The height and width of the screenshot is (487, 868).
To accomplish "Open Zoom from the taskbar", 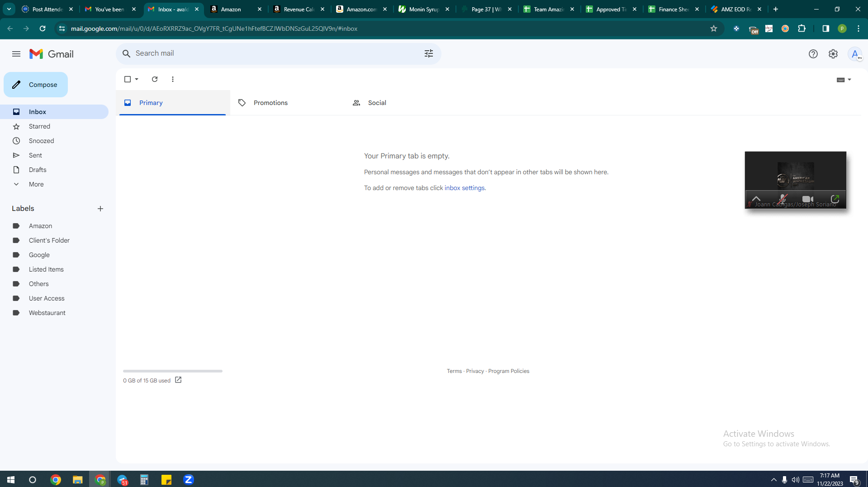I will 189,479.
